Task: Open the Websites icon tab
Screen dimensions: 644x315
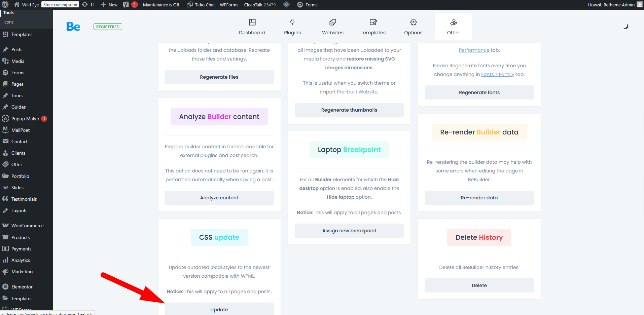Action: click(332, 22)
